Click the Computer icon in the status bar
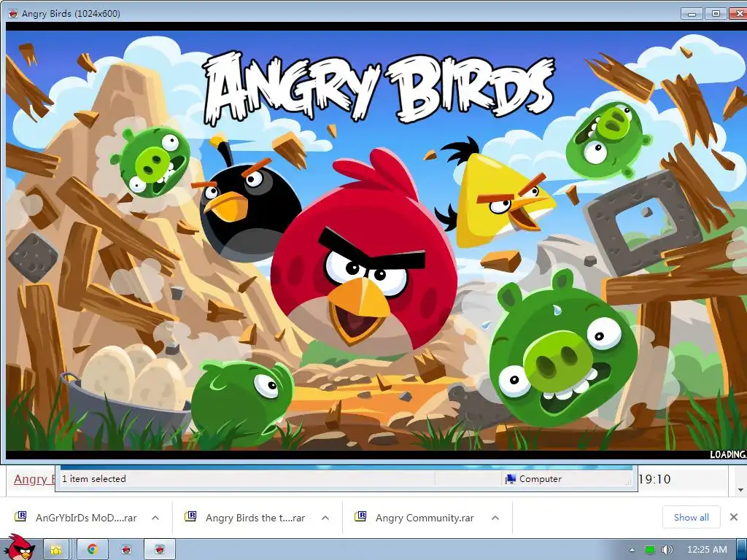This screenshot has width=747, height=560. point(510,479)
